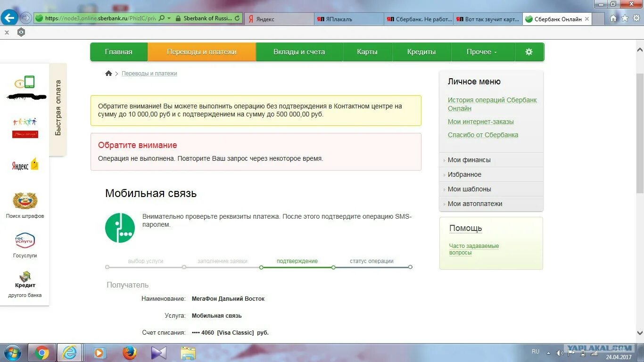644x362 pixels.
Task: Open favorites star icon
Action: [x=625, y=18]
